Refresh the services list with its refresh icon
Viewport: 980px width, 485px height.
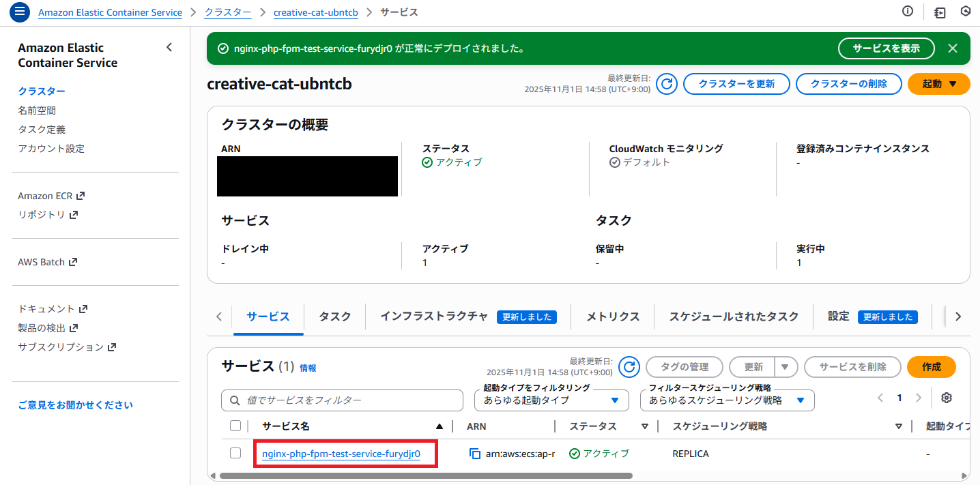pyautogui.click(x=629, y=367)
